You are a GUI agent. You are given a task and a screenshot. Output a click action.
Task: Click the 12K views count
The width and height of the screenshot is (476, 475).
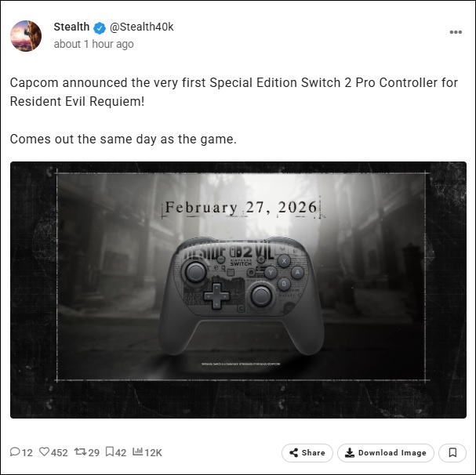[x=153, y=452]
